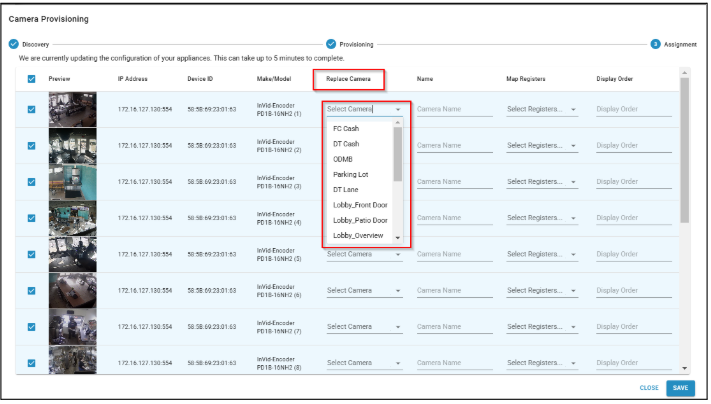The image size is (711, 404).
Task: Click the Assignment step number icon
Action: coord(656,44)
